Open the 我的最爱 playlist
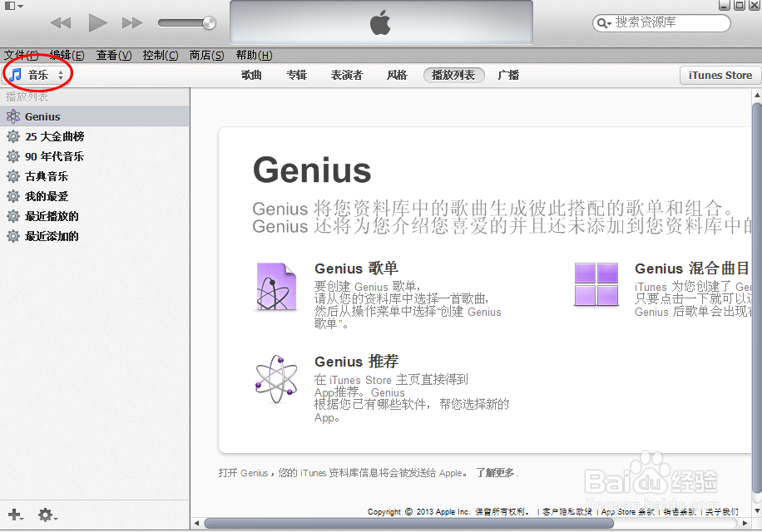Screen dimensions: 762x532 click(94, 196)
